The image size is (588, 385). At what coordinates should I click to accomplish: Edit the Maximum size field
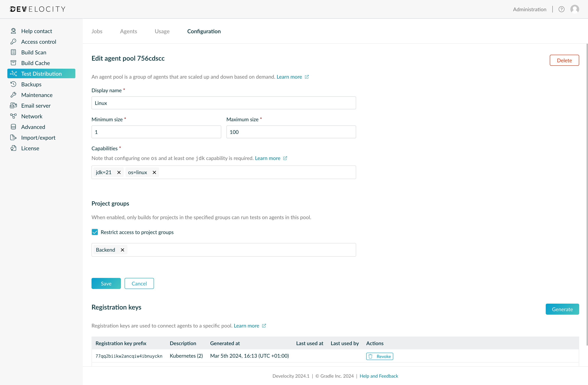point(291,132)
